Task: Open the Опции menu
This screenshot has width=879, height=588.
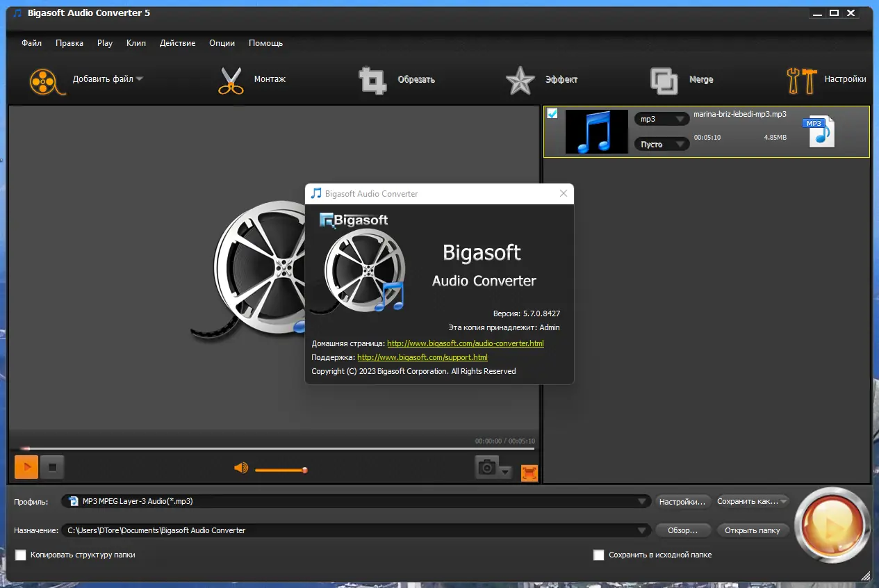Action: pos(222,43)
